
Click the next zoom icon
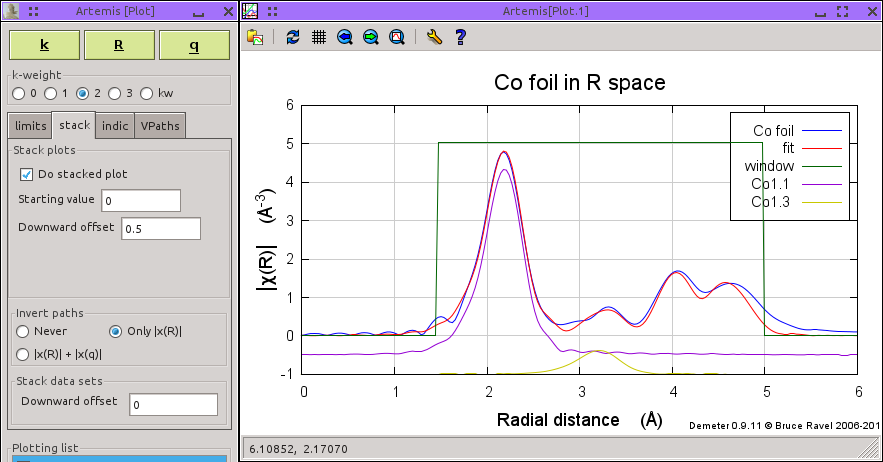click(x=371, y=37)
